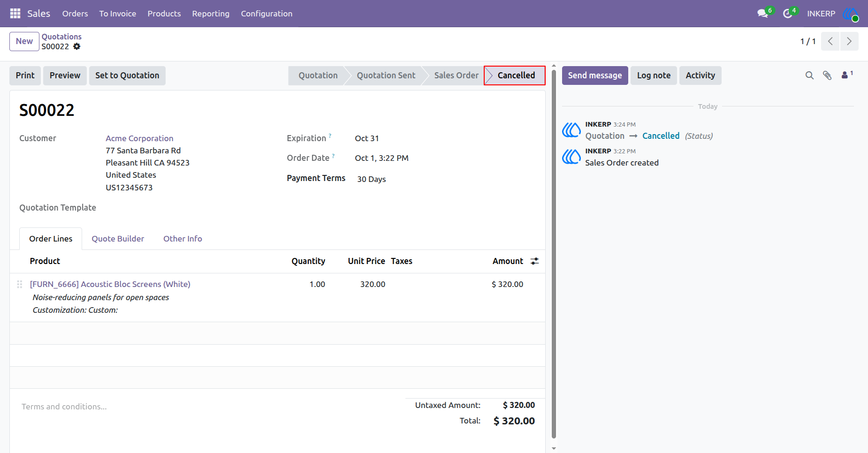868x453 pixels.
Task: Open attachments paperclip icon in chatter
Action: 827,75
